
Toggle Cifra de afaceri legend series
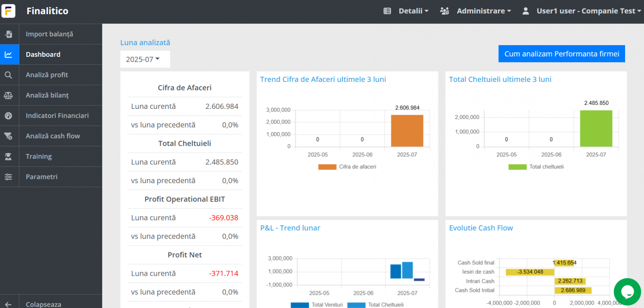tap(347, 167)
